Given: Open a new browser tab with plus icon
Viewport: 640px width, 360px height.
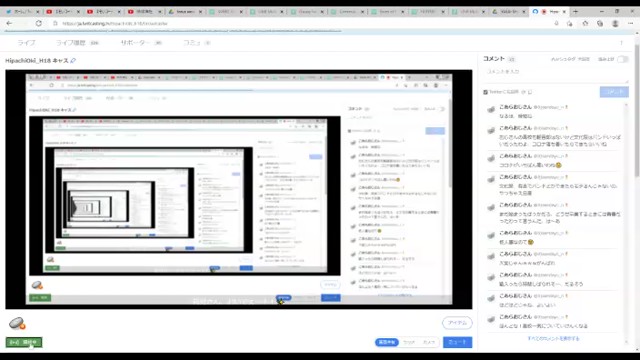Looking at the screenshot, I should point(576,12).
